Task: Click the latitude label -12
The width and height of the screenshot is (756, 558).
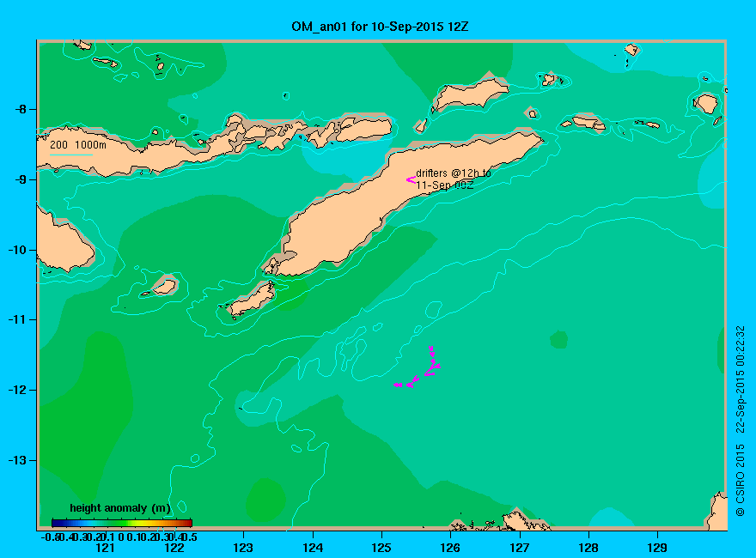Action: [17, 390]
